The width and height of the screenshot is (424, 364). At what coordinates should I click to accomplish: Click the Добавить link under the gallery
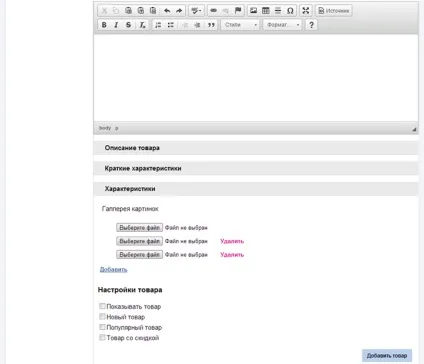tap(114, 269)
